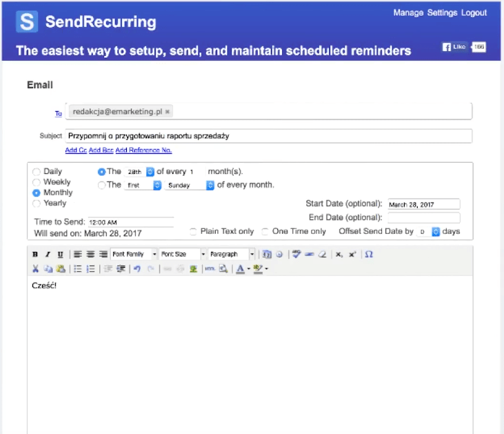Click the Add Bcc link
Image resolution: width=504 pixels, height=434 pixels.
101,150
